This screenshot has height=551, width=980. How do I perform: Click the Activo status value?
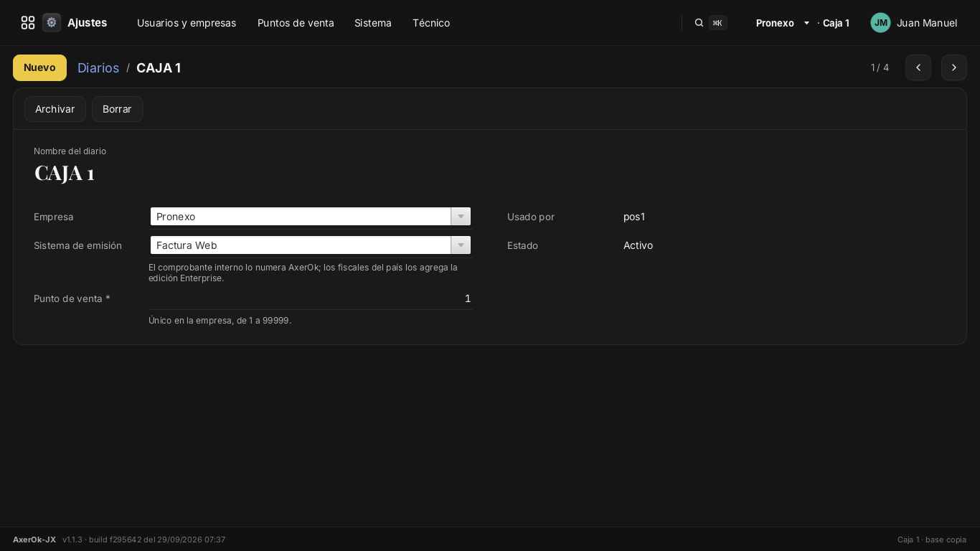pyautogui.click(x=638, y=245)
